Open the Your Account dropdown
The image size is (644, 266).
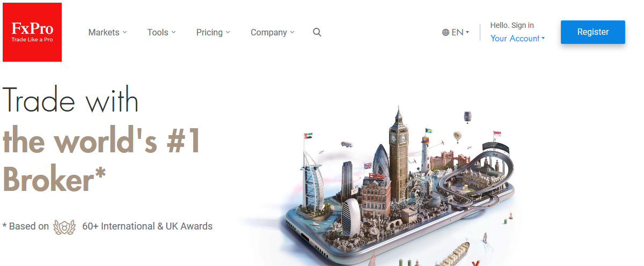click(517, 38)
